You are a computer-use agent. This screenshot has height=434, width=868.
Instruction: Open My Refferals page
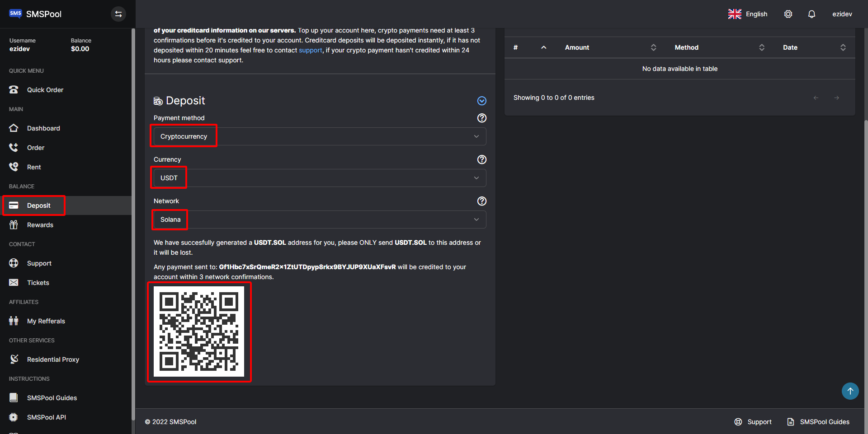pyautogui.click(x=46, y=321)
